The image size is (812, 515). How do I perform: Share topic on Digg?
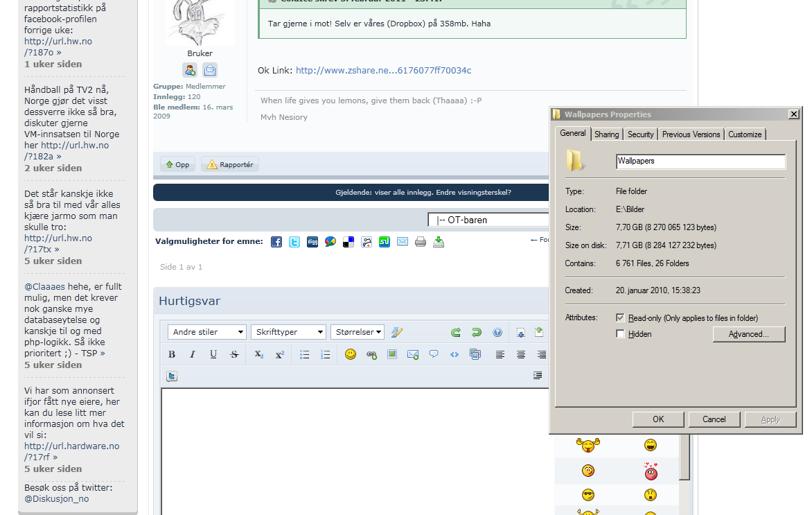point(312,242)
